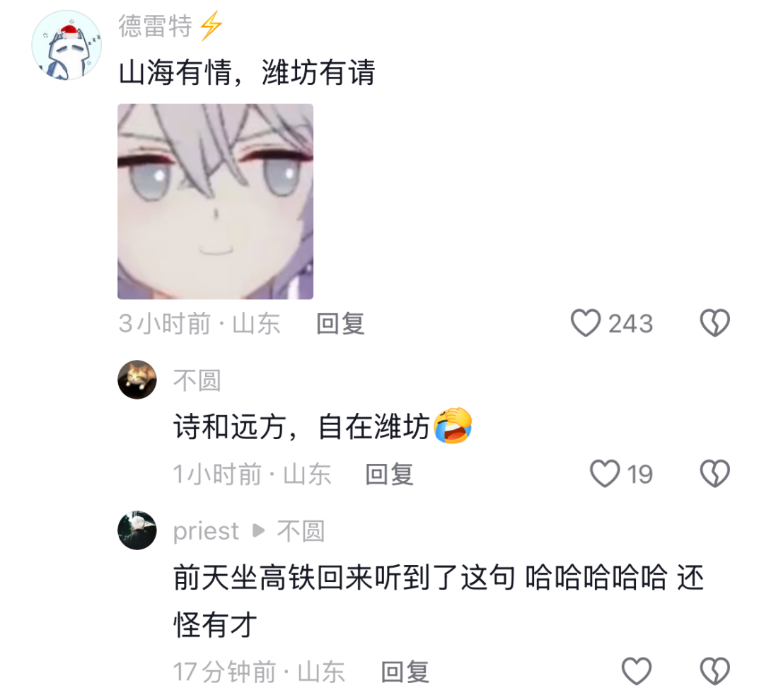The width and height of the screenshot is (764, 700).
Task: Dislike priest's reply with the broken heart
Action: tap(714, 671)
